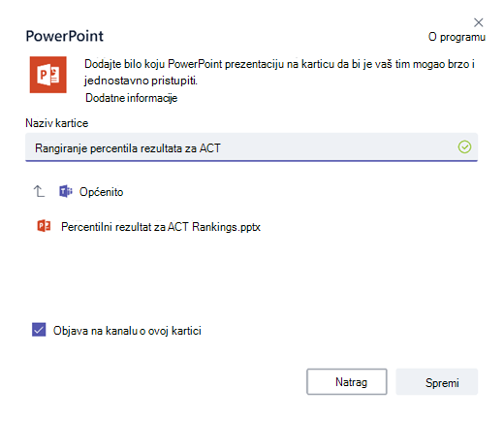Open the Općenito channel folder
This screenshot has width=504, height=421.
pyautogui.click(x=101, y=192)
